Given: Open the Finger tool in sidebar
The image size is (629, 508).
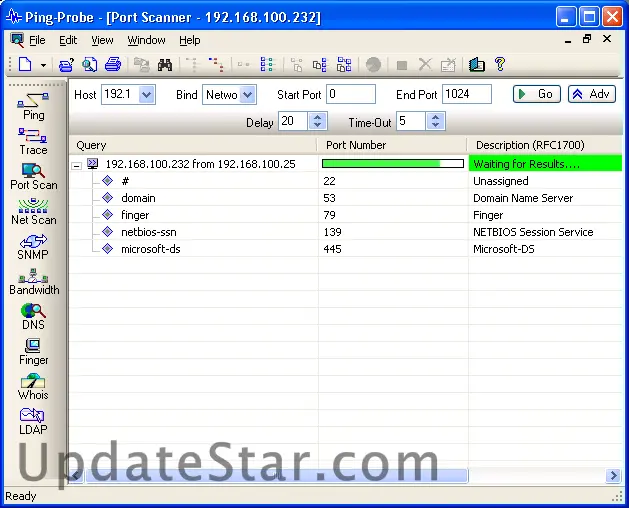Looking at the screenshot, I should coord(33,352).
